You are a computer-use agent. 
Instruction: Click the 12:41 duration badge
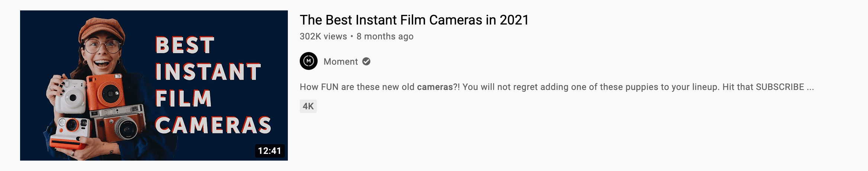click(270, 151)
